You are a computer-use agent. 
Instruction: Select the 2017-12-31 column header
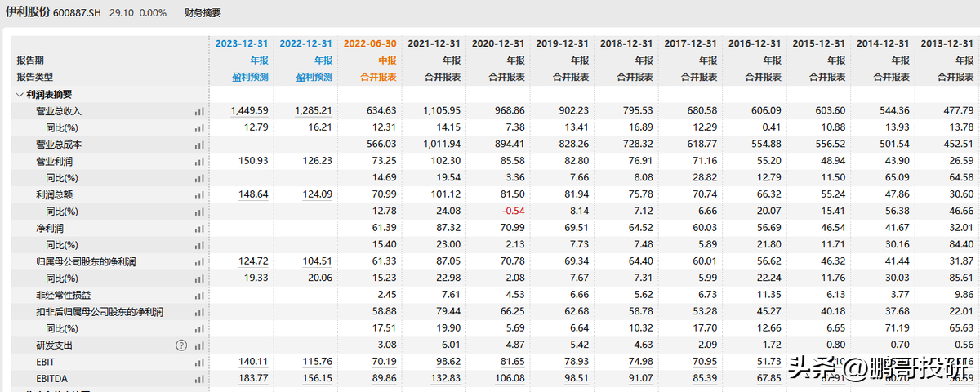(691, 43)
